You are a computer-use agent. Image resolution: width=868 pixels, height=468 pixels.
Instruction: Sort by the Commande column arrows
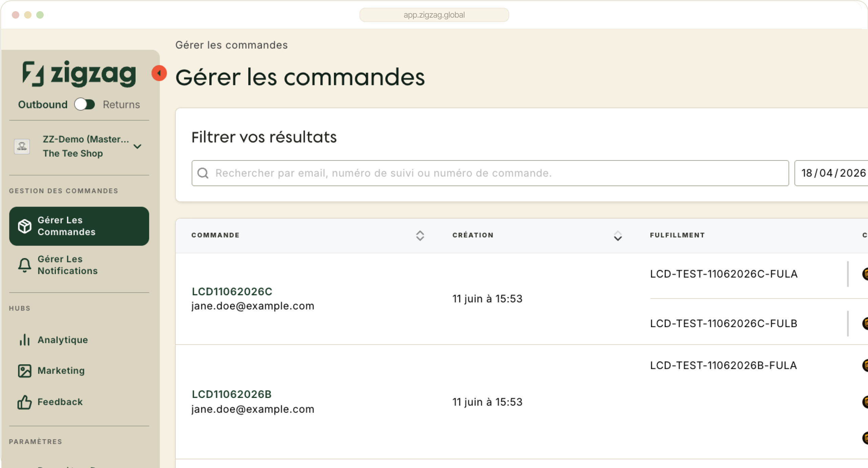(420, 235)
